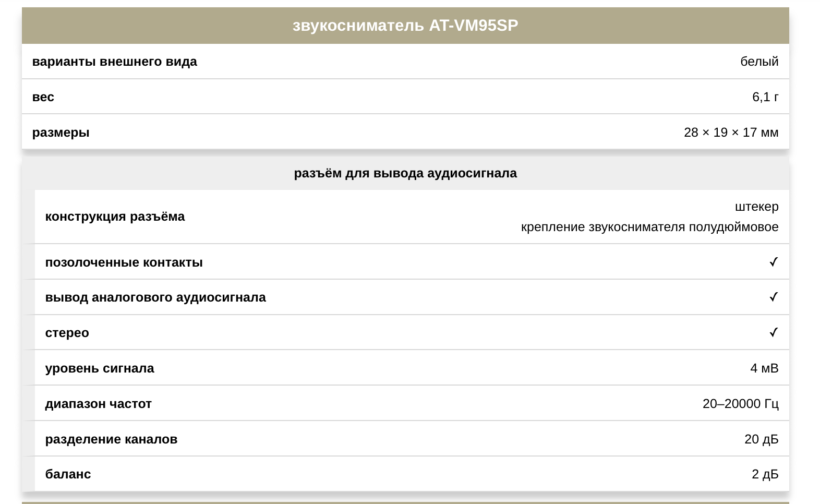The width and height of the screenshot is (820, 504).
Task: Click the 'размеры' row label
Action: coord(61,133)
